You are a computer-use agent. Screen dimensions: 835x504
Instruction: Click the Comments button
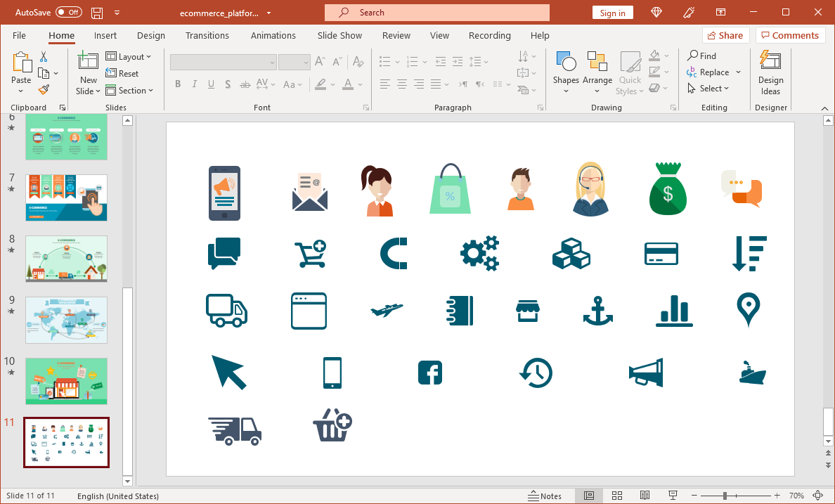[790, 36]
